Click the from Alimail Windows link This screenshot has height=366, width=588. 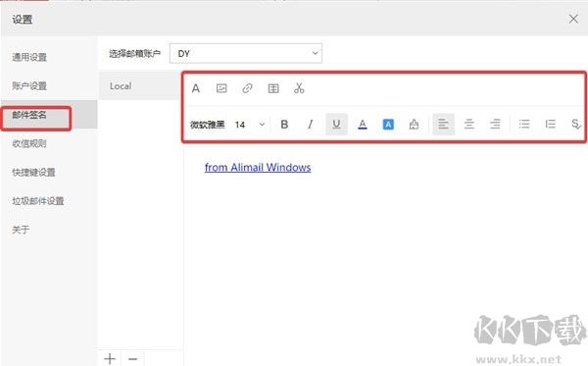point(258,168)
